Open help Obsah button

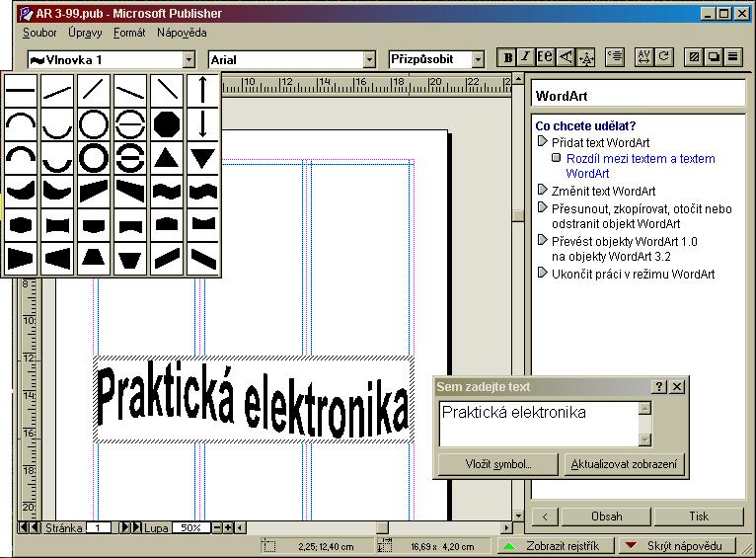click(606, 517)
